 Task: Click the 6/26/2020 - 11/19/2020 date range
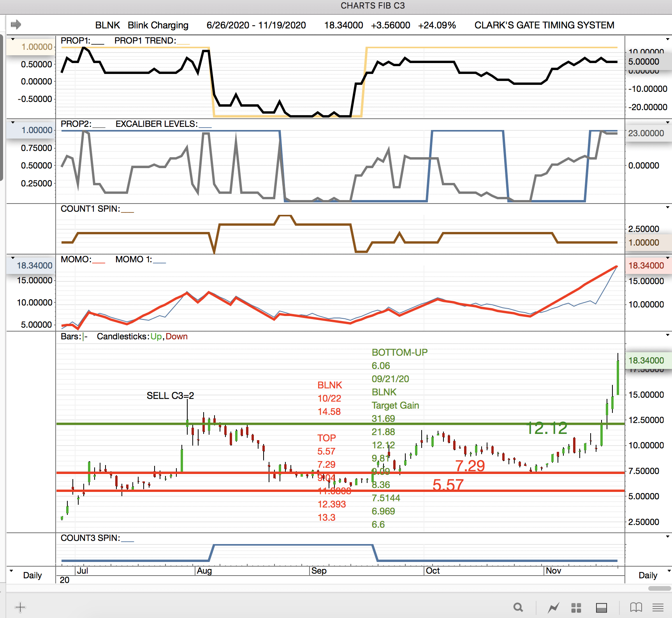pyautogui.click(x=256, y=25)
